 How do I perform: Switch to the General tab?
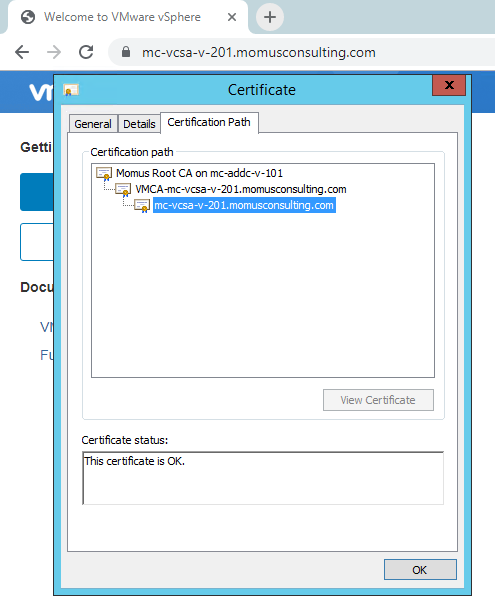coord(93,124)
